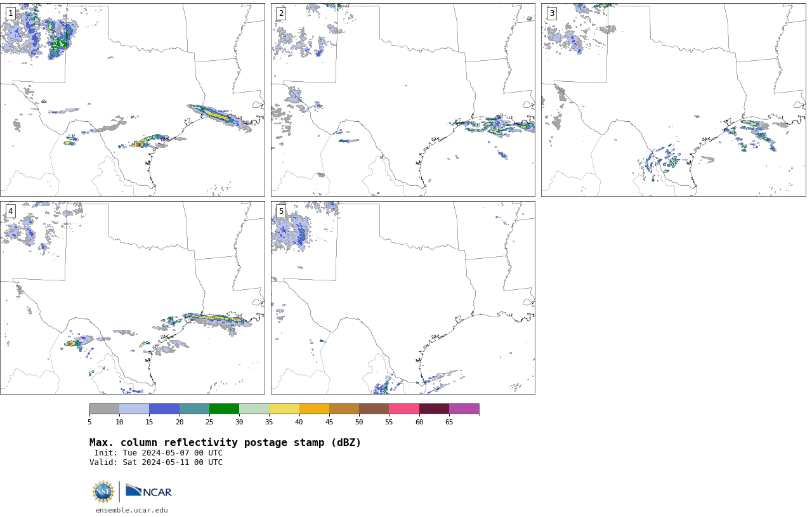The image size is (812, 517).
Task: Open ensemble member 5 postage stamp map
Action: [x=403, y=298]
